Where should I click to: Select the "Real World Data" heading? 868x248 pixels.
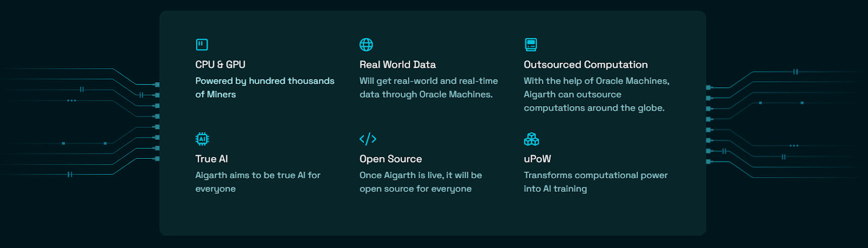[x=398, y=64]
